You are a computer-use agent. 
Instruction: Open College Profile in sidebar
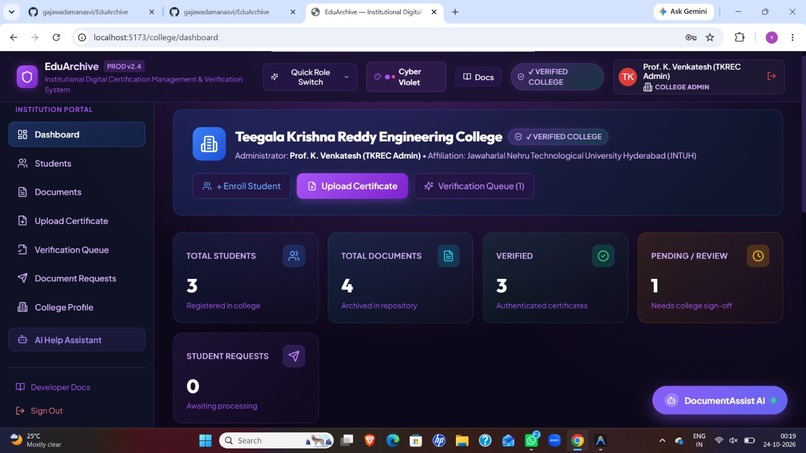tap(77, 307)
